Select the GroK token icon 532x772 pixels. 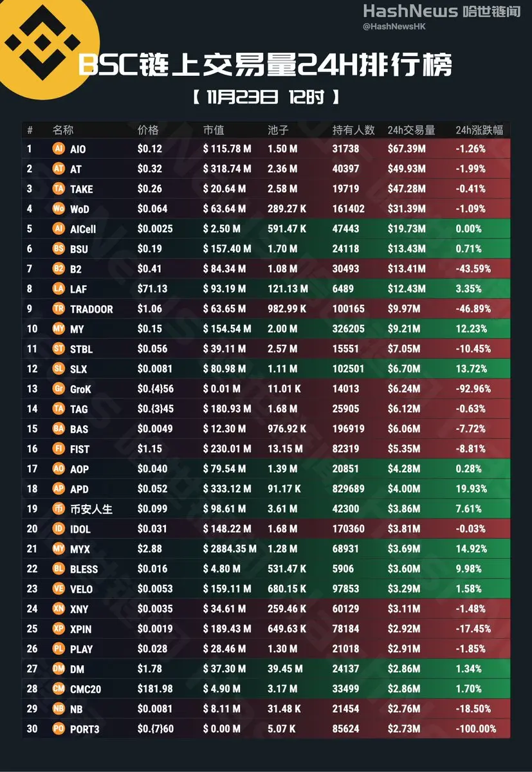[x=59, y=389]
